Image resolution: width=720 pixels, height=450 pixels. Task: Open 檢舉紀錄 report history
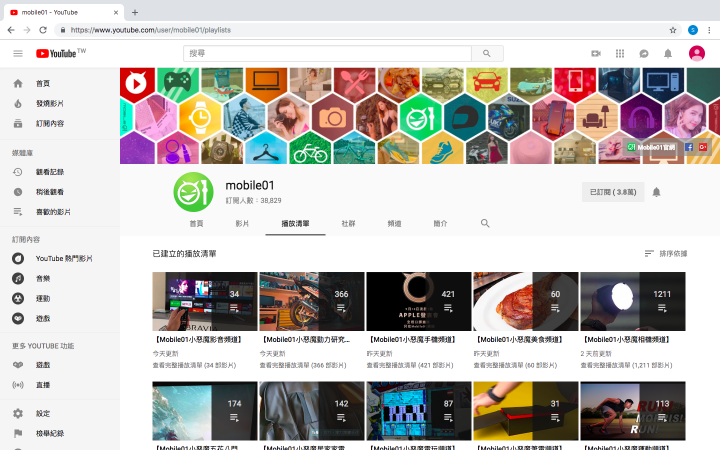click(60, 433)
